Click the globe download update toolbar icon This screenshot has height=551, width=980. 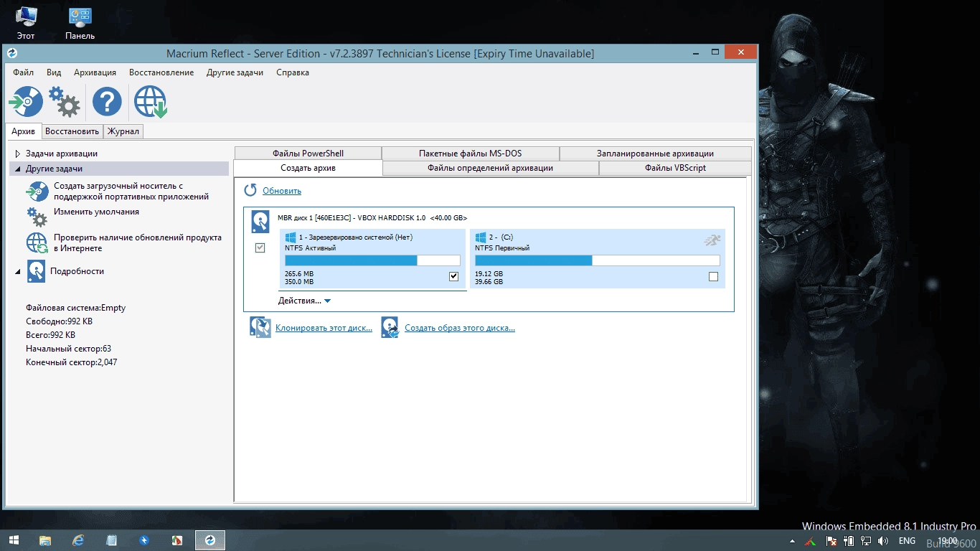(150, 102)
